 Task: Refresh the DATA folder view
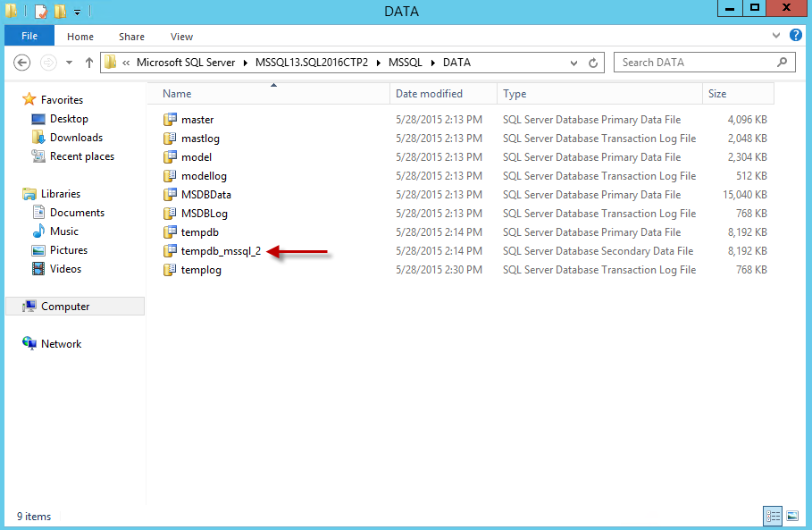point(593,63)
